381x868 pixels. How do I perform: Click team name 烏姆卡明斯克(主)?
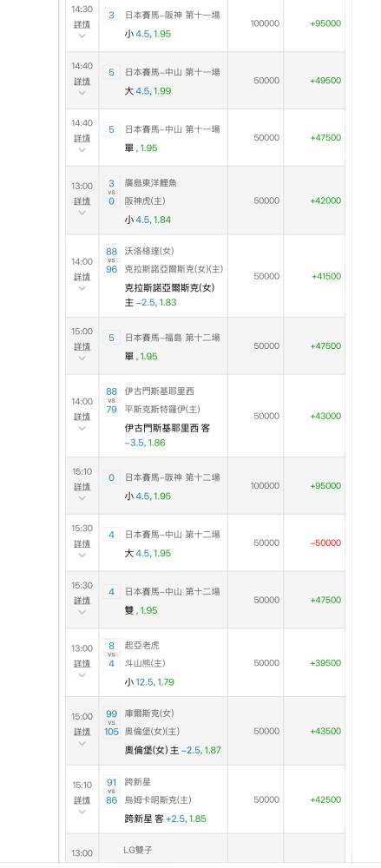point(158,800)
